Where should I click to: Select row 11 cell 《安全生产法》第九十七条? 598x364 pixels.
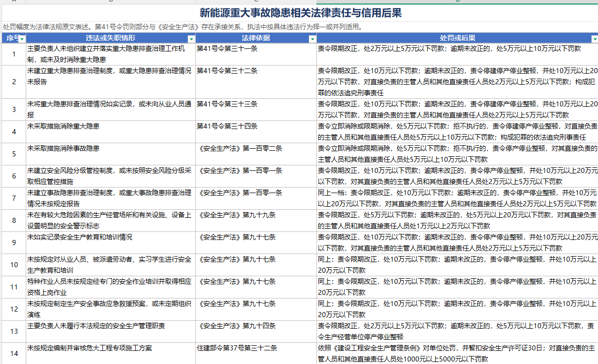(x=256, y=287)
